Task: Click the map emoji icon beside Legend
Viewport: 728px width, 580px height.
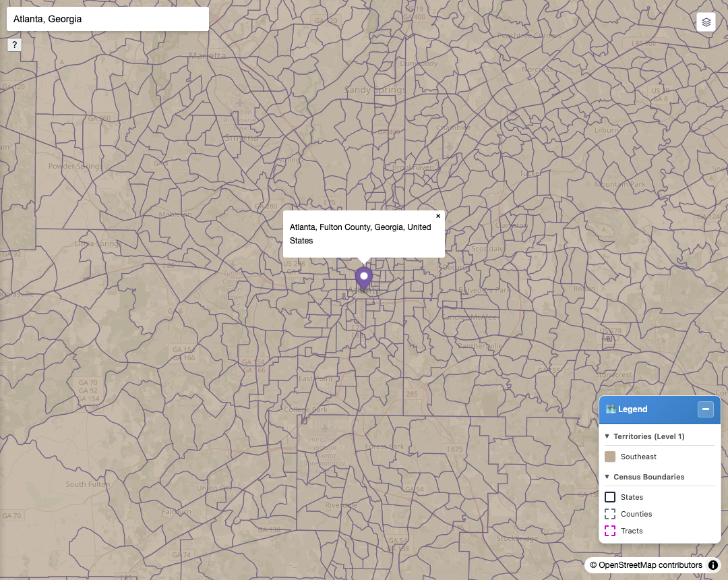Action: [611, 409]
